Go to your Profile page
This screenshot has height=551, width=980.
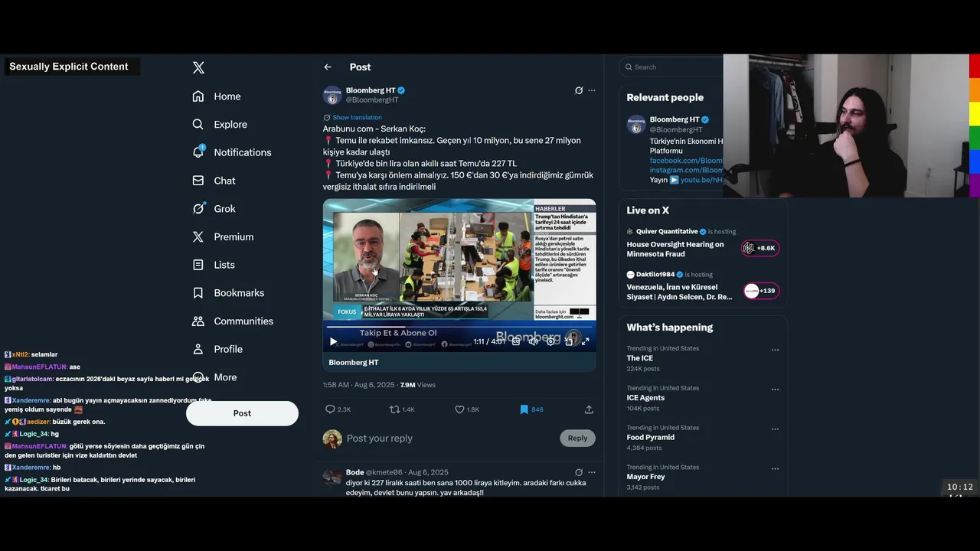(217, 349)
